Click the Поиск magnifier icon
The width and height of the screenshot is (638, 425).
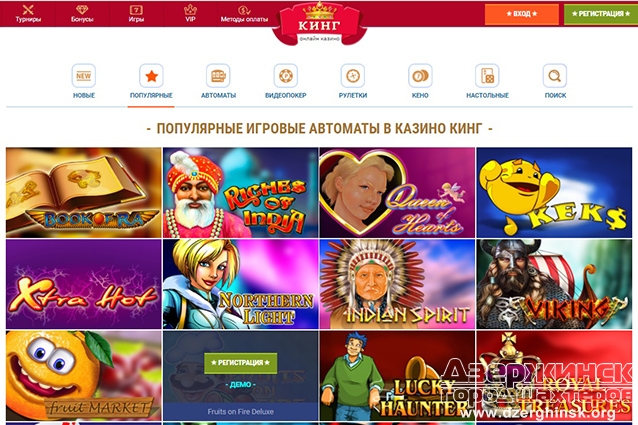(555, 76)
